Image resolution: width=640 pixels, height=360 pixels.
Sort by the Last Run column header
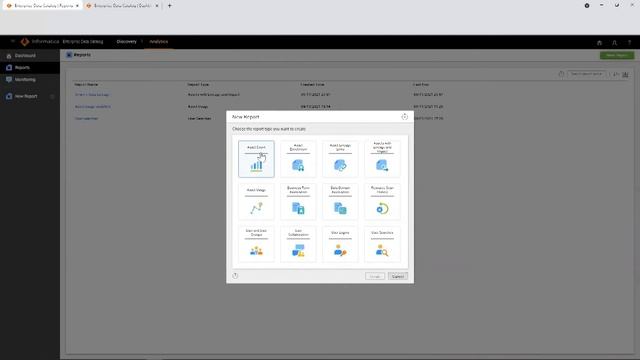(x=421, y=84)
